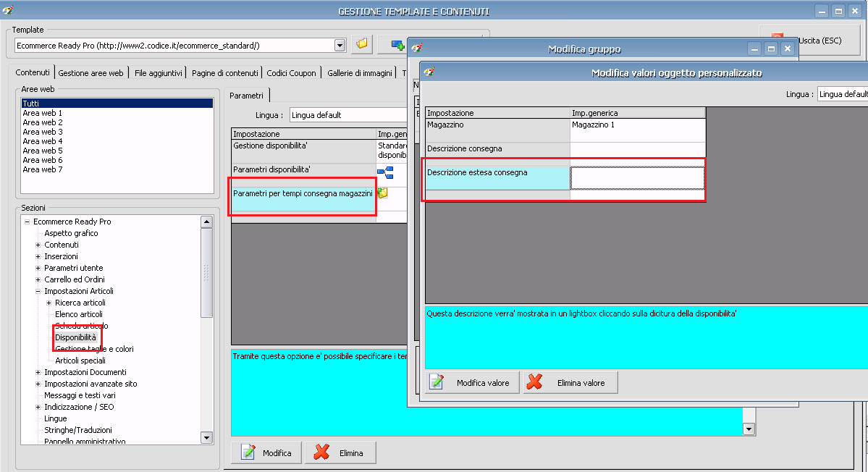Image resolution: width=868 pixels, height=472 pixels.
Task: Click the red X icon of Elimina valore
Action: 534,382
